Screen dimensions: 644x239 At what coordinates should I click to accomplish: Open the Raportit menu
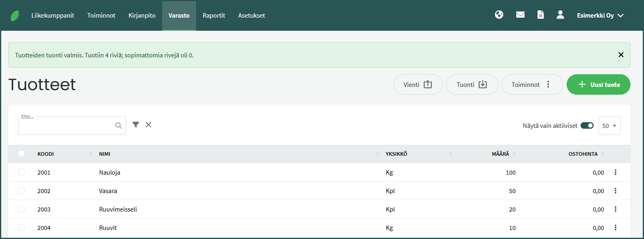coord(214,16)
